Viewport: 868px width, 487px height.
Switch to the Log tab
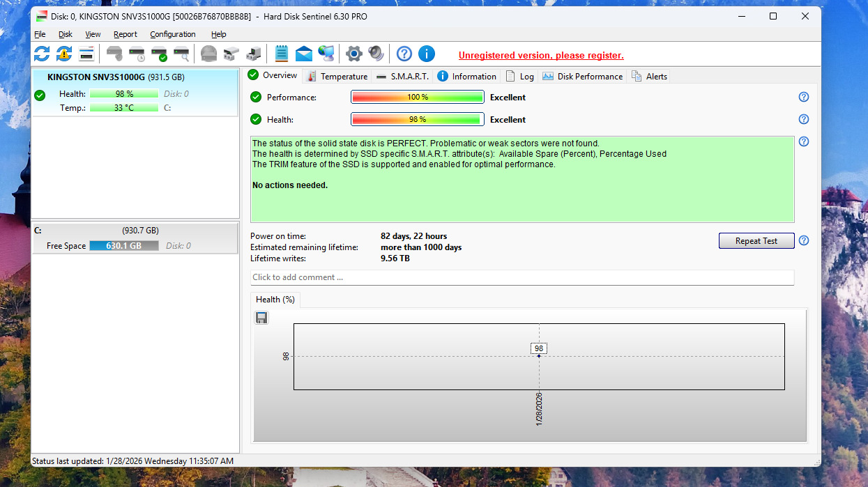[x=519, y=76]
